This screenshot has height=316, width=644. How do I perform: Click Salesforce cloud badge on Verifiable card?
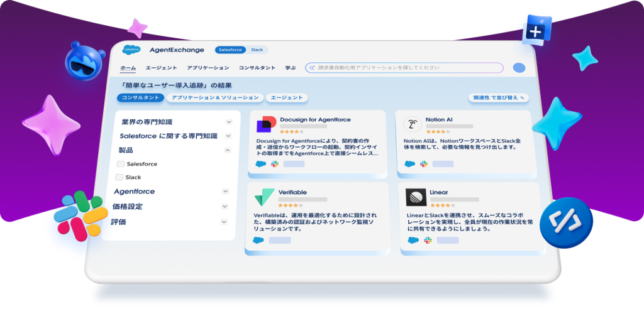pyautogui.click(x=258, y=241)
